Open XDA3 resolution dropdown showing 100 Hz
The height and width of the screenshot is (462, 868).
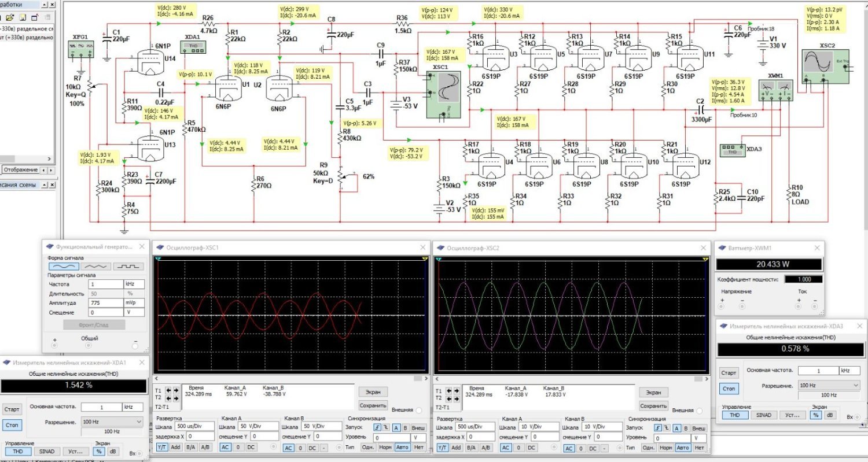point(829,385)
